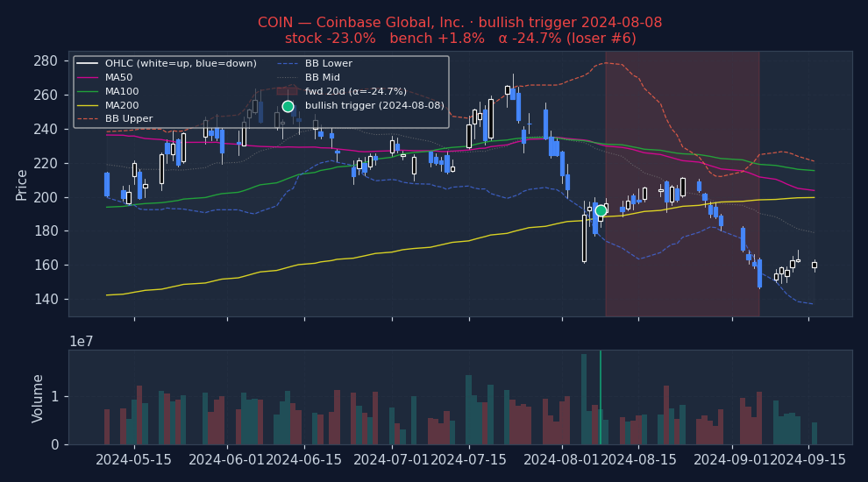
Task: Click the last white candlestick on the far right
Action: [814, 265]
